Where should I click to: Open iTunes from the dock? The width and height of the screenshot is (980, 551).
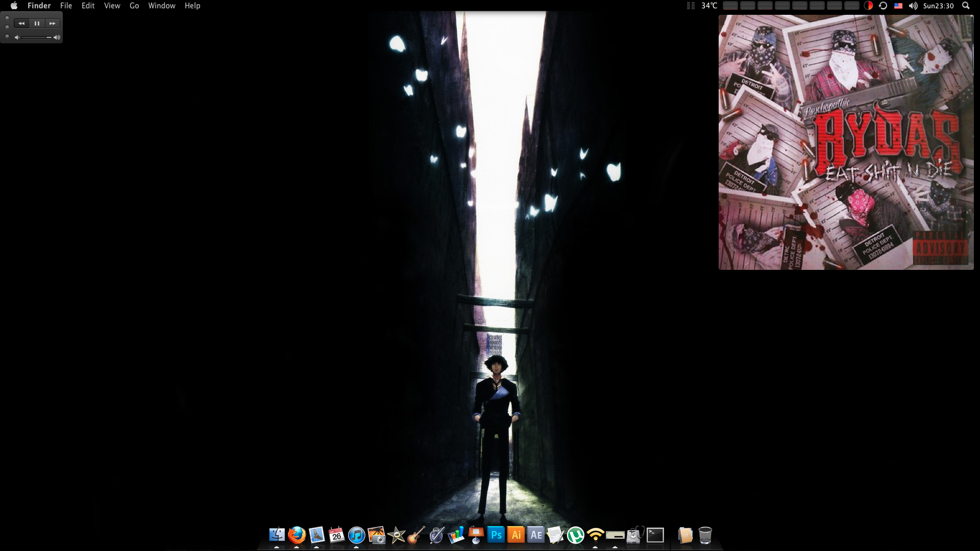pyautogui.click(x=356, y=535)
